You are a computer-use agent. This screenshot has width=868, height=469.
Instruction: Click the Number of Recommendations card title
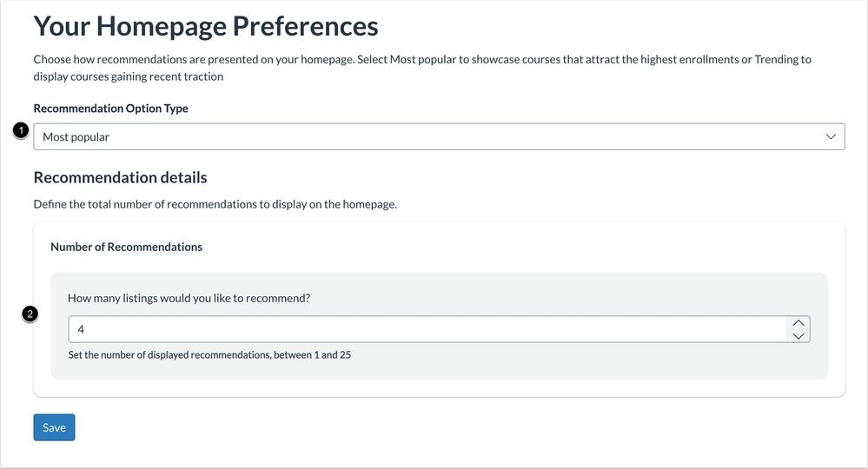pos(126,247)
